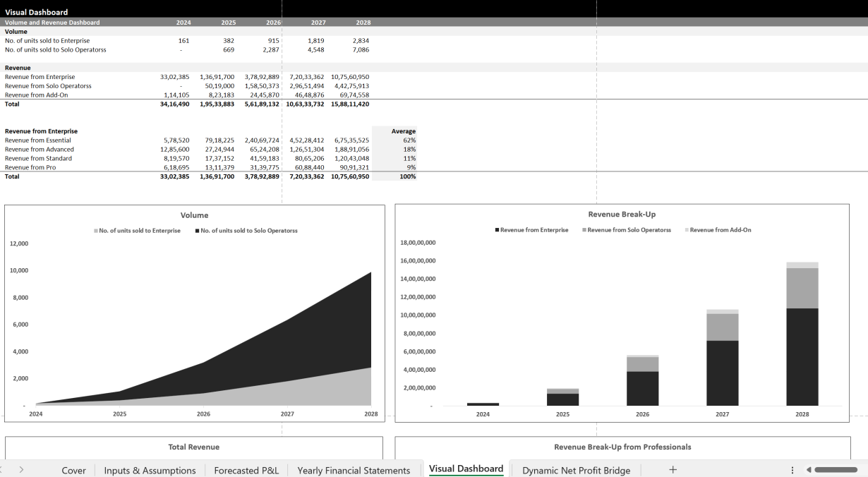The height and width of the screenshot is (477, 868).
Task: Select the 100% average total cell
Action: click(407, 176)
